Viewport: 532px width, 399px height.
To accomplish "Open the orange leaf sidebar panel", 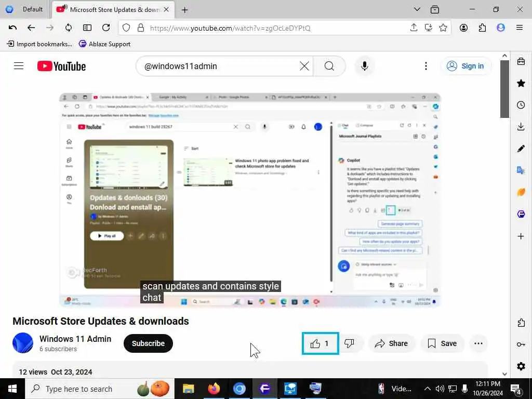I will tap(521, 192).
